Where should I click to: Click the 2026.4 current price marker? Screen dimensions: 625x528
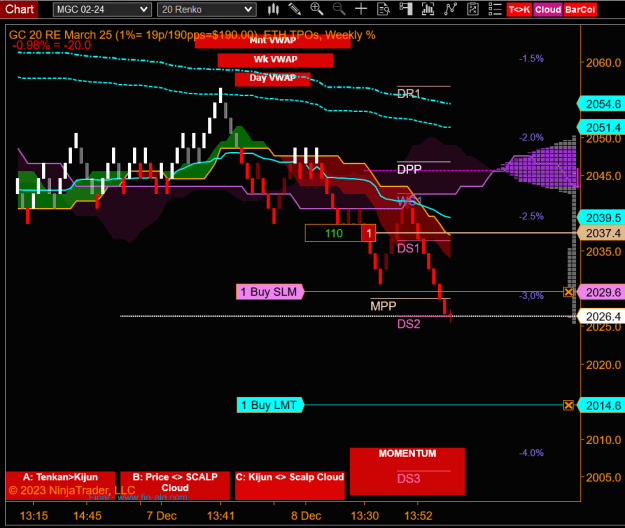tap(601, 316)
